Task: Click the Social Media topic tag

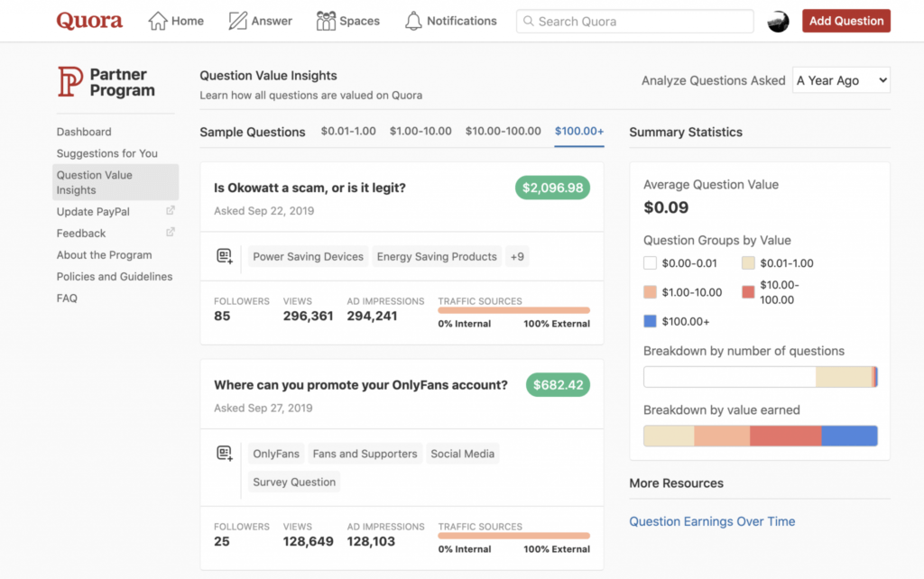Action: [x=462, y=454]
